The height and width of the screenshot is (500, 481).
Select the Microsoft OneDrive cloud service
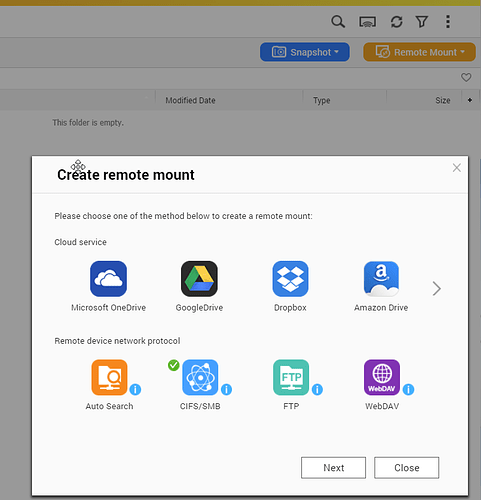point(108,279)
